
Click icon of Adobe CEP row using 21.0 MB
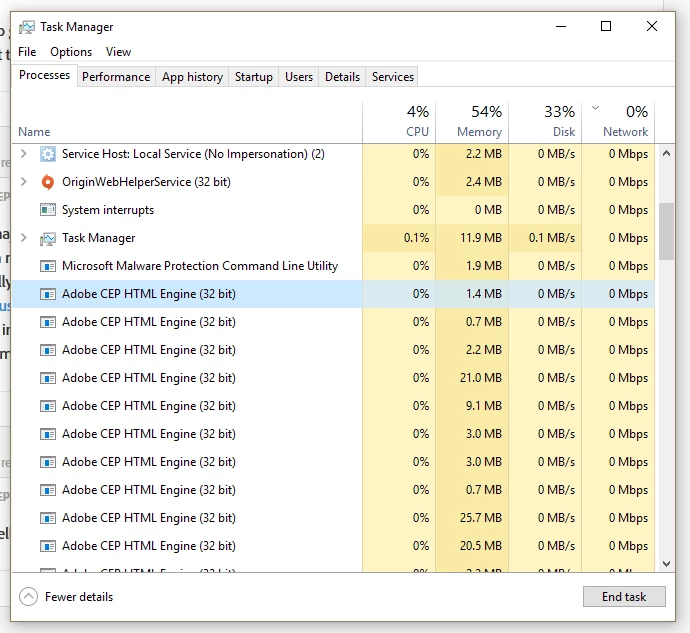tap(48, 378)
